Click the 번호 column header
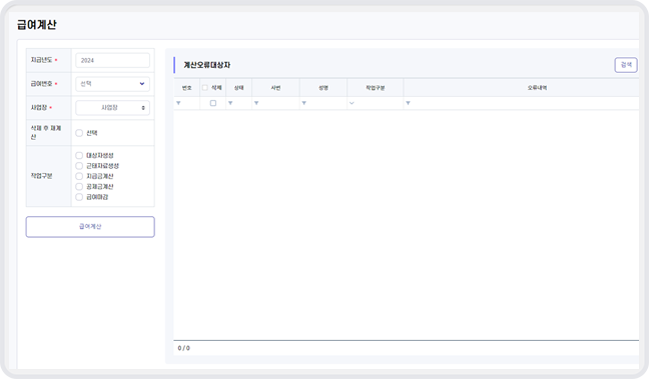The width and height of the screenshot is (649, 379). [187, 88]
